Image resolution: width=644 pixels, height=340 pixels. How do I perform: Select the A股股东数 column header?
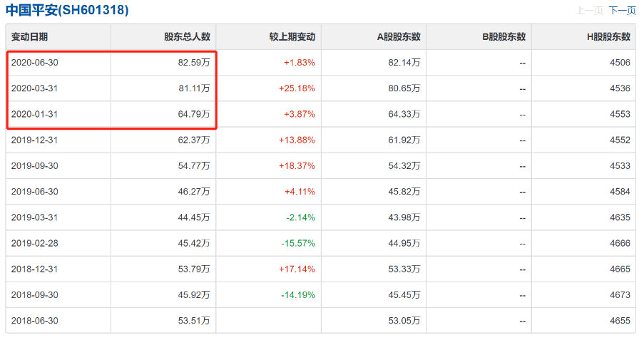pyautogui.click(x=399, y=37)
